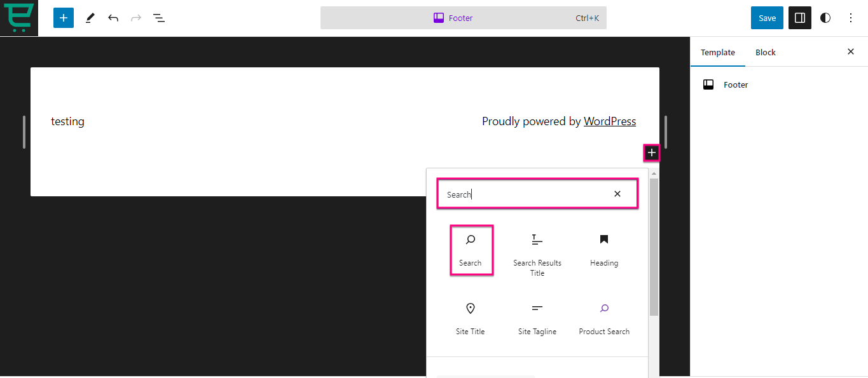Insert the Site Title block
Image resolution: width=868 pixels, height=378 pixels.
coord(471,319)
